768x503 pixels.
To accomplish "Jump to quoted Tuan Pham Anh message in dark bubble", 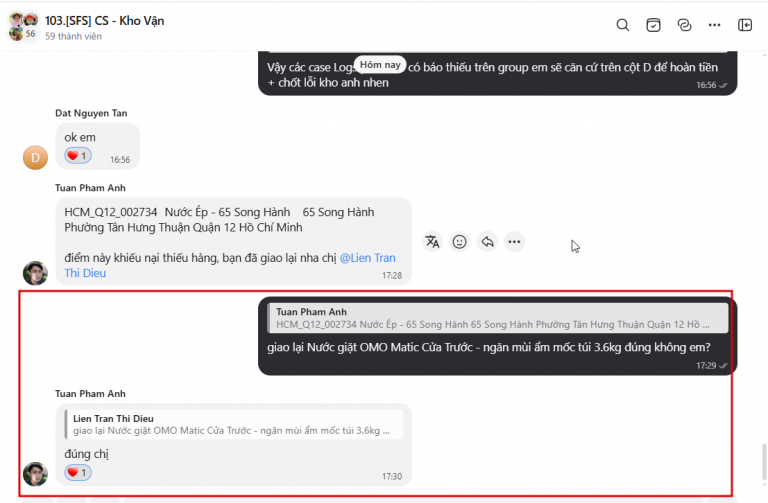I will tap(498, 318).
